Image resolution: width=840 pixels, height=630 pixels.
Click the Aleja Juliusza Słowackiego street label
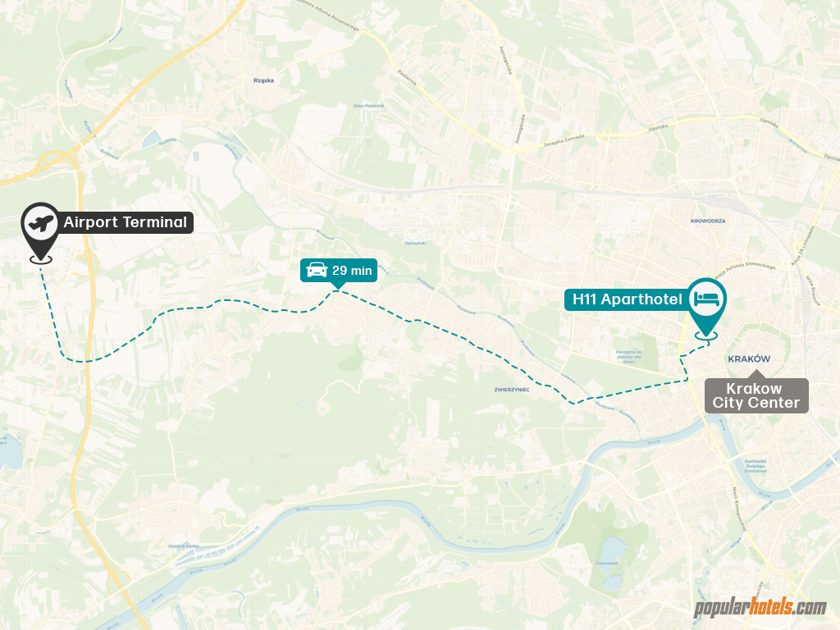[745, 271]
